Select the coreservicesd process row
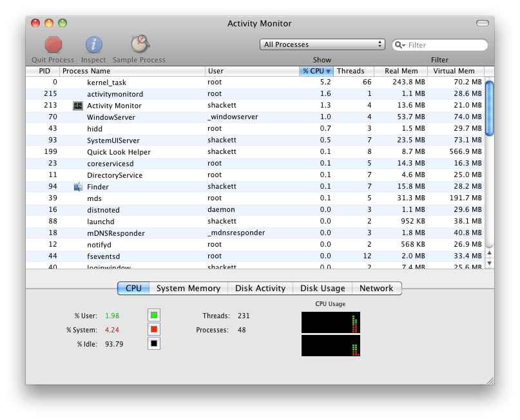The width and height of the screenshot is (520, 420). click(255, 164)
